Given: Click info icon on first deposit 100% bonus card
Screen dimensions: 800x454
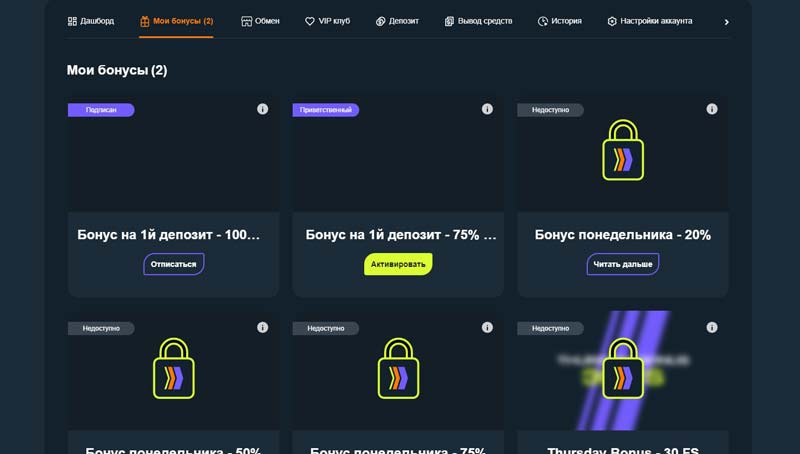Looking at the screenshot, I should (262, 109).
